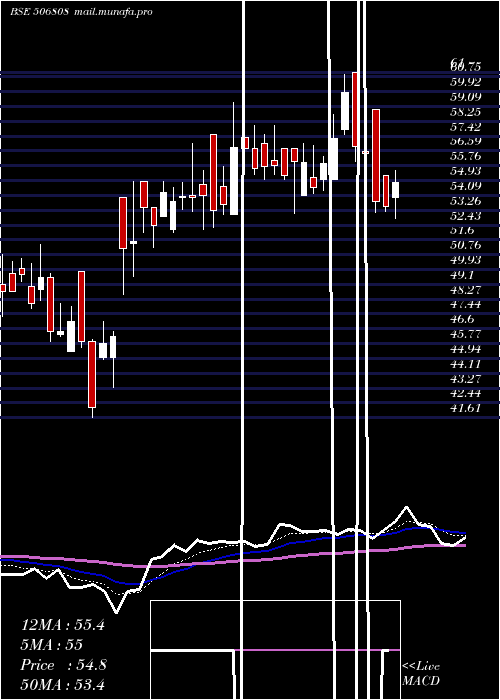The height and width of the screenshot is (700, 500).
Task: Click the 56.59 price axis label
Action: coord(466,141)
